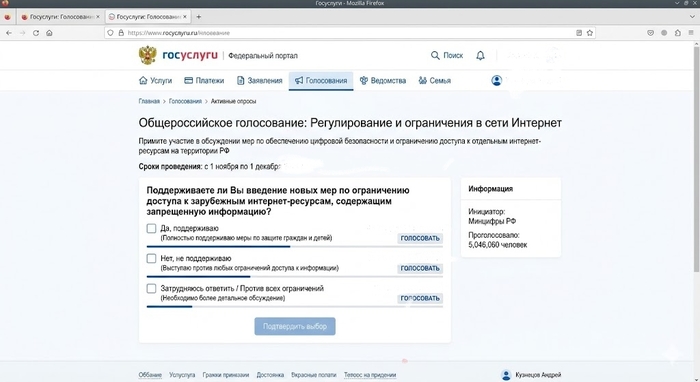This screenshot has width=700, height=382.
Task: Click the 'Сроки проведения' date line
Action: tap(210, 166)
